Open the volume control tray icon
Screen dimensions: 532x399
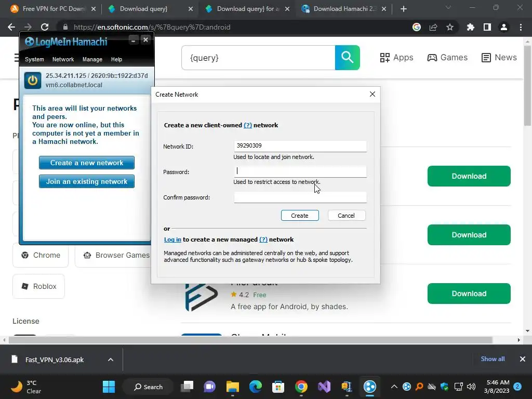click(471, 387)
